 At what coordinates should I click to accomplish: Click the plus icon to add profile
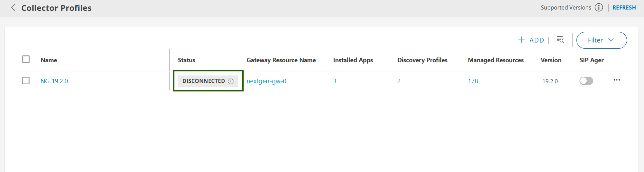(x=522, y=40)
